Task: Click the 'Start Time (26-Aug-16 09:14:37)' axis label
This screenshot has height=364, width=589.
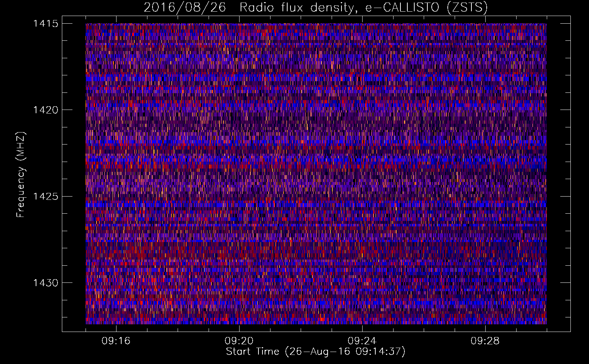Action: 316,352
